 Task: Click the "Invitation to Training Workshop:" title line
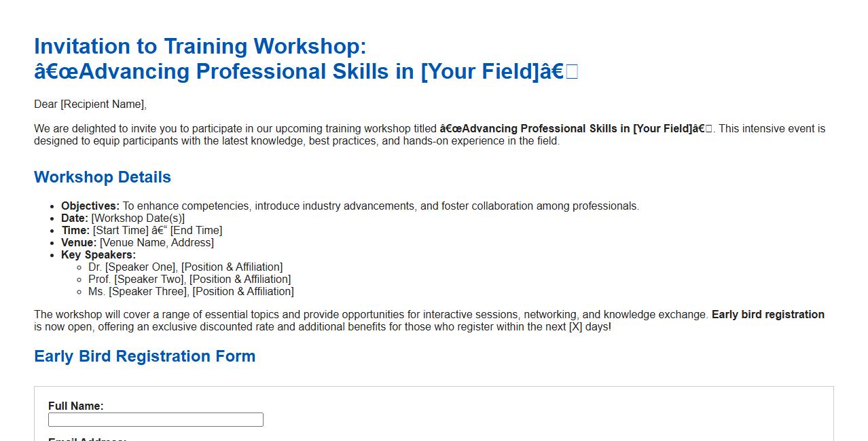tap(200, 46)
